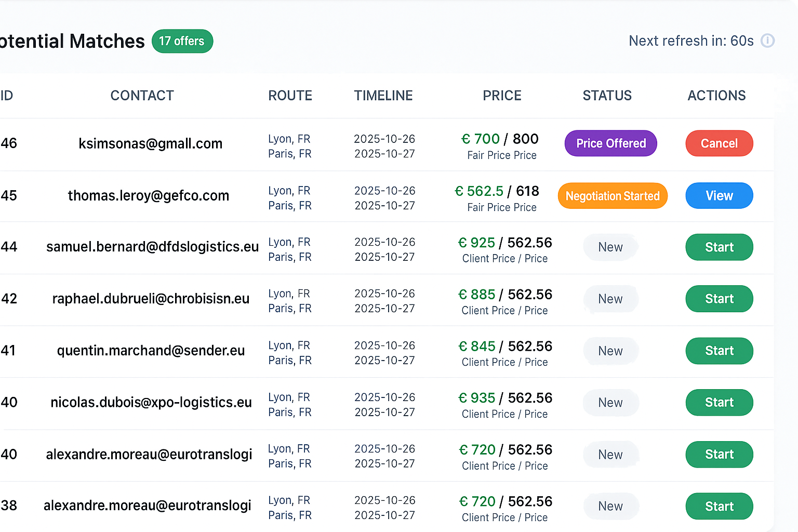Open contact thomas.leroy@gefco.com
798x532 pixels.
coord(148,196)
